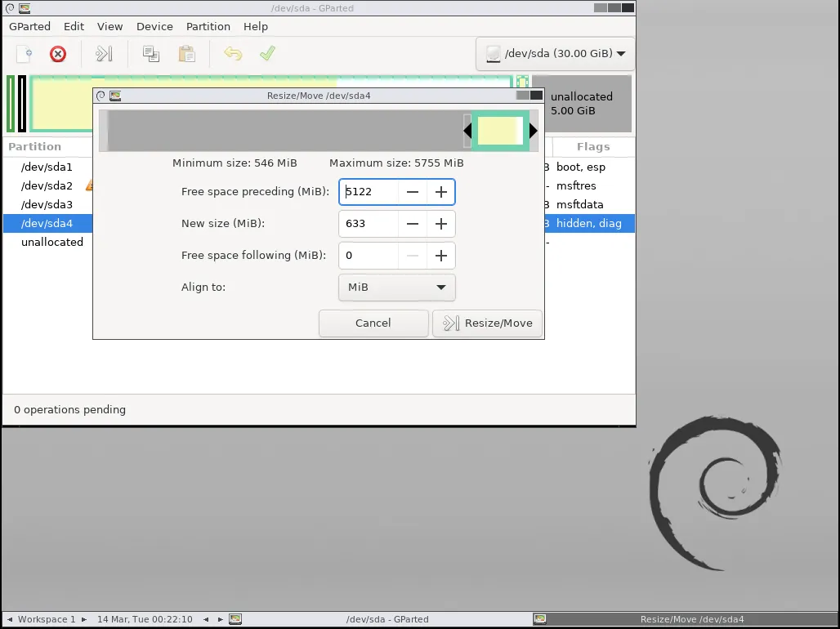Viewport: 840px width, 629px height.
Task: Click the Paste Partition icon
Action: pos(185,54)
